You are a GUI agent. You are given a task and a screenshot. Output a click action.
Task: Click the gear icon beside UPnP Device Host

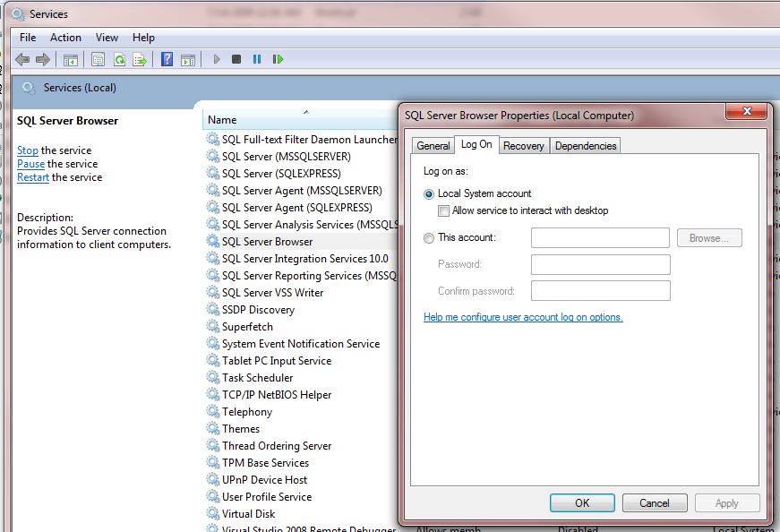[213, 479]
